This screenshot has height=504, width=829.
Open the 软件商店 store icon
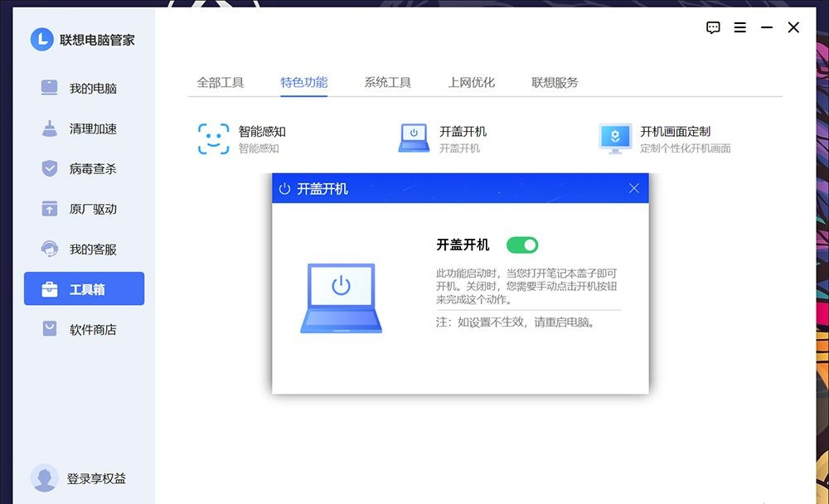click(49, 329)
